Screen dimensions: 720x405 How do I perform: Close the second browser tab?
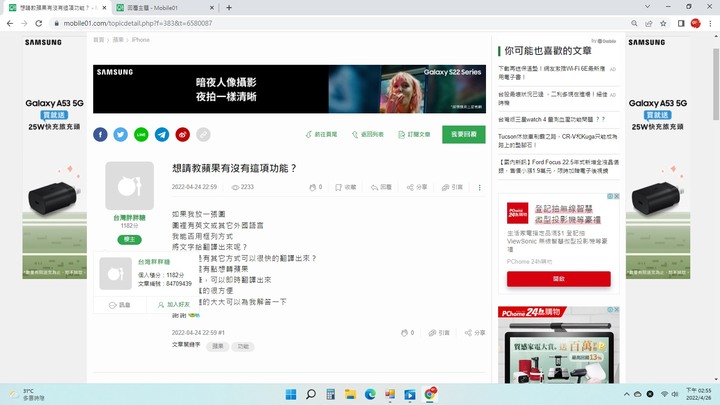click(212, 7)
